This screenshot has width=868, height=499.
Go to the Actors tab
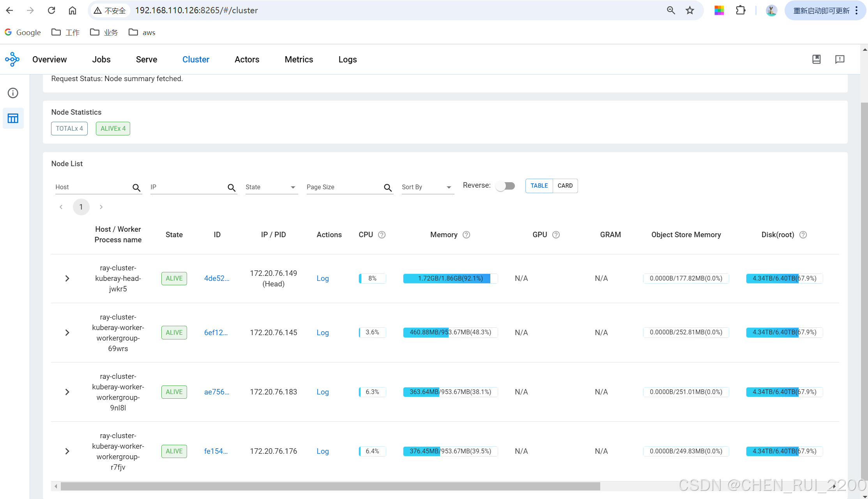click(x=247, y=59)
